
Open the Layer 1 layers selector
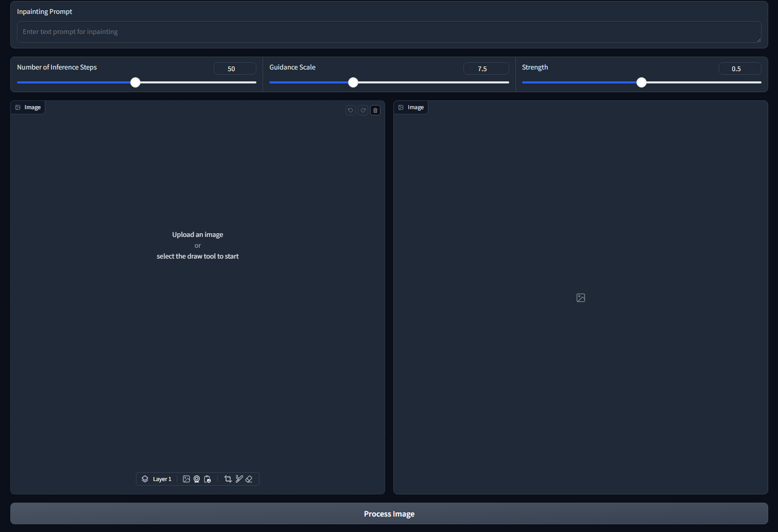(157, 479)
